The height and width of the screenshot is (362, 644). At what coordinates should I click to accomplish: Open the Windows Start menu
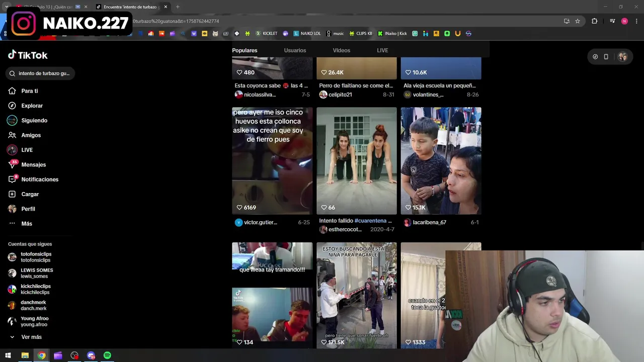click(8, 355)
